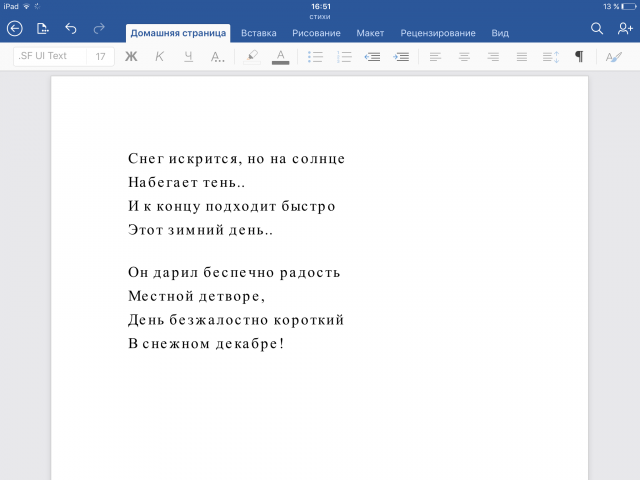Place cursor in line Снег искрится, но на солнце
640x480 pixels.
pyautogui.click(x=236, y=158)
